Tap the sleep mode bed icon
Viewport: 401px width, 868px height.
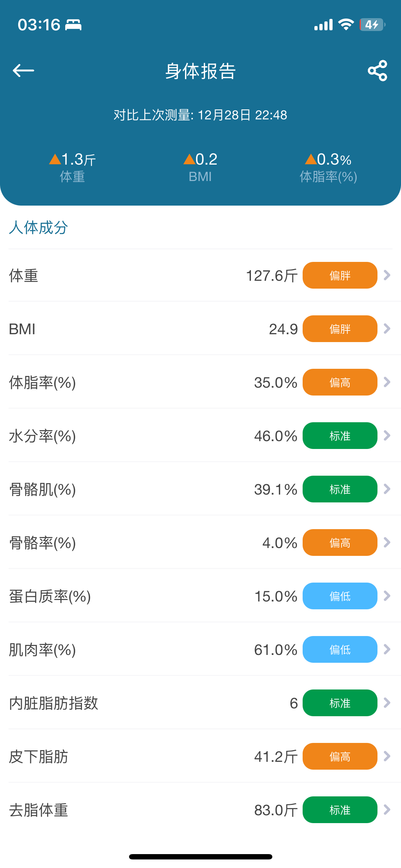pos(73,25)
